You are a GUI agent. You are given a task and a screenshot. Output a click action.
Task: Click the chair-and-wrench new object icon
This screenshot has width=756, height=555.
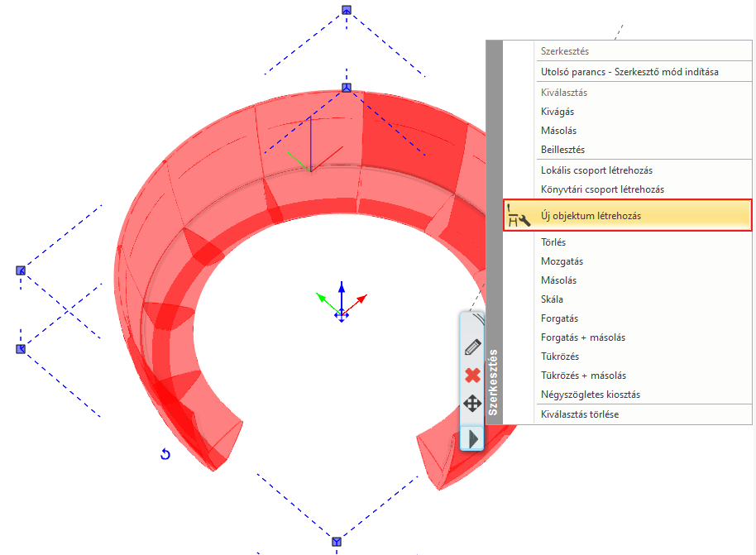pos(519,216)
